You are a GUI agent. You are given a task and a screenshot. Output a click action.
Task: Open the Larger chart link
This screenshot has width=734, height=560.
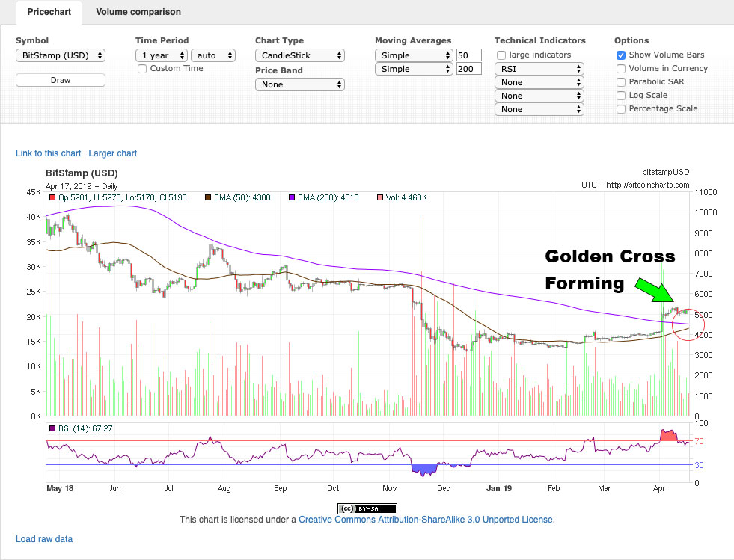click(x=112, y=153)
